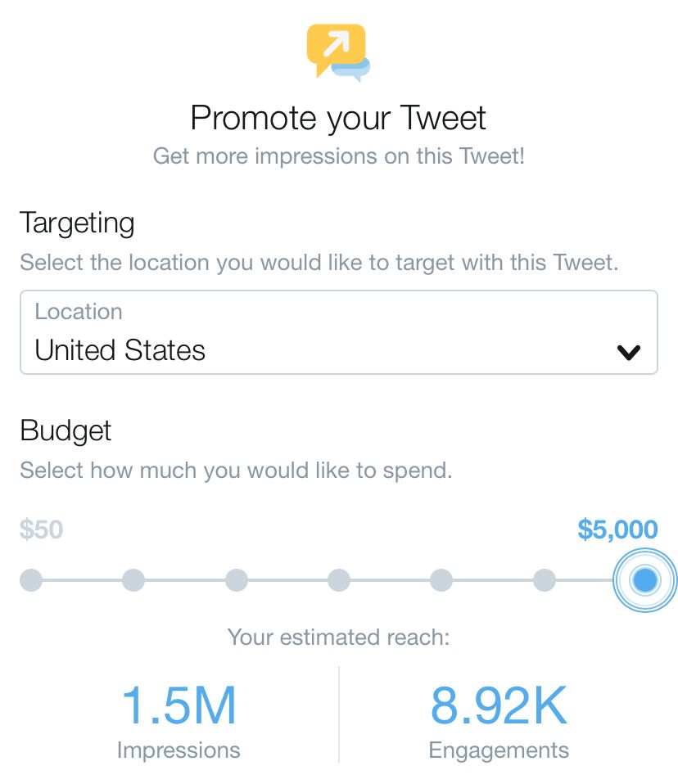
Task: Click the "Your estimated reach:" label
Action: pos(338,637)
